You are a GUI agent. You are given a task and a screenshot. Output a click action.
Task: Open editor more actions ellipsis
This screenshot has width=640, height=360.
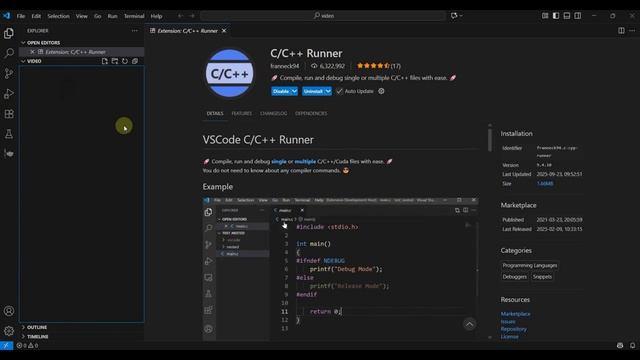pos(632,31)
